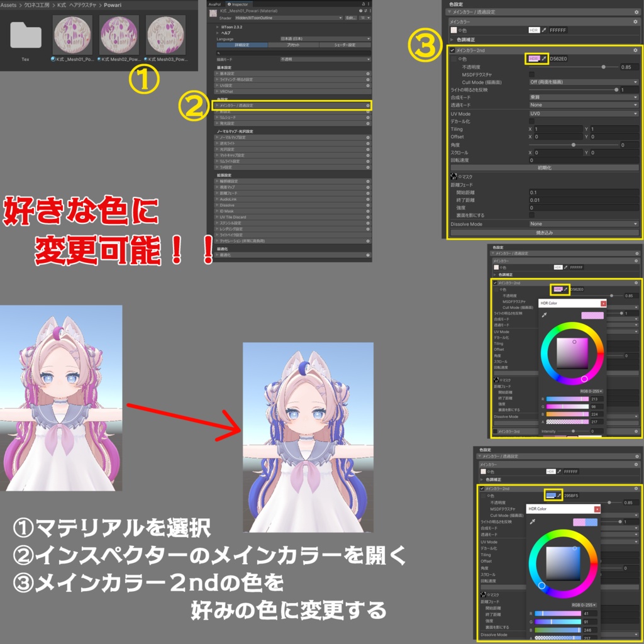Open gear menu on the UV Tile Discard row
Screen dimensions: 644x644
point(368,217)
